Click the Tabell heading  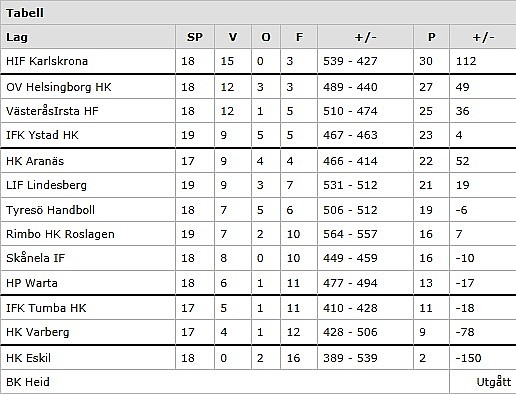(25, 13)
